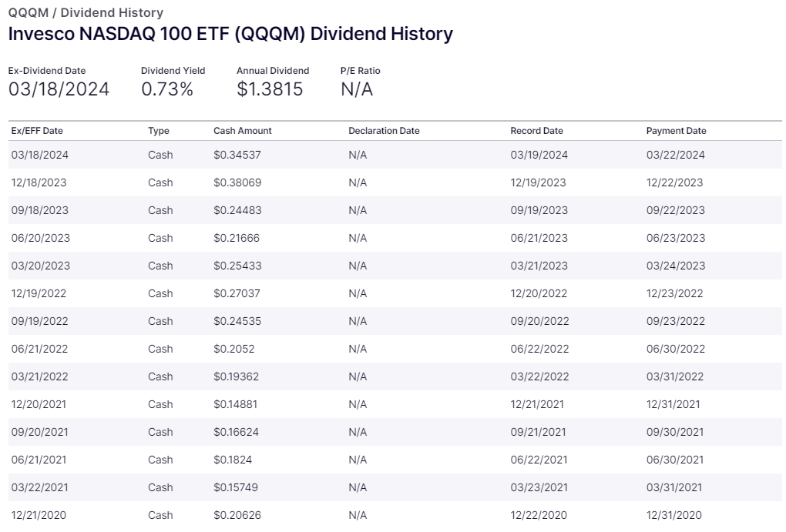The image size is (786, 532).
Task: Click the Cash Amount column header
Action: point(242,131)
